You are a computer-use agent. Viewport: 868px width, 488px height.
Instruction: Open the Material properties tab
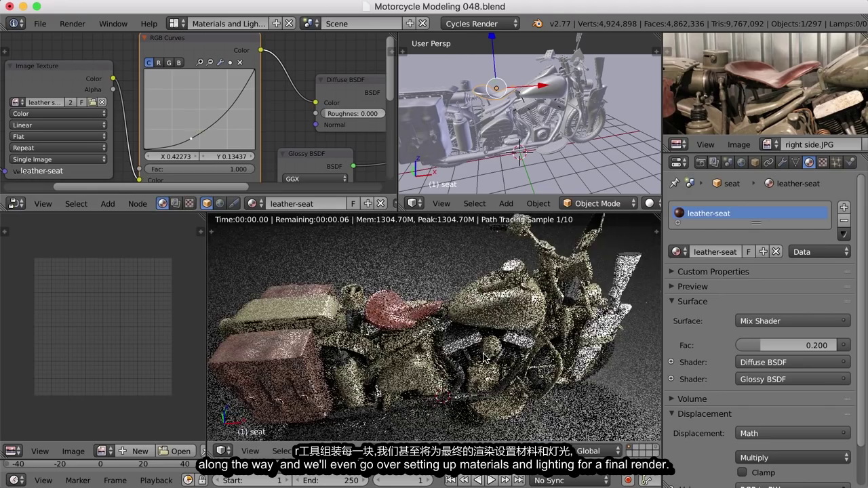809,163
